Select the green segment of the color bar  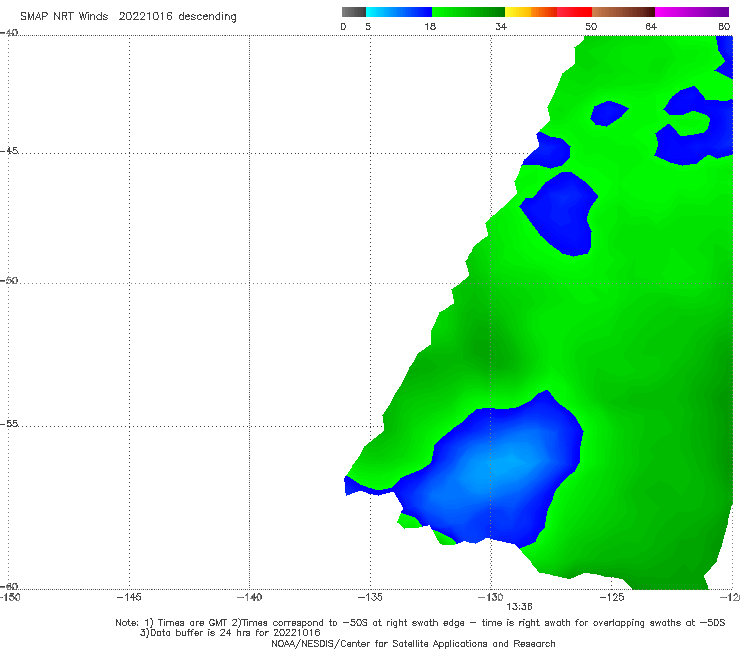click(x=468, y=12)
